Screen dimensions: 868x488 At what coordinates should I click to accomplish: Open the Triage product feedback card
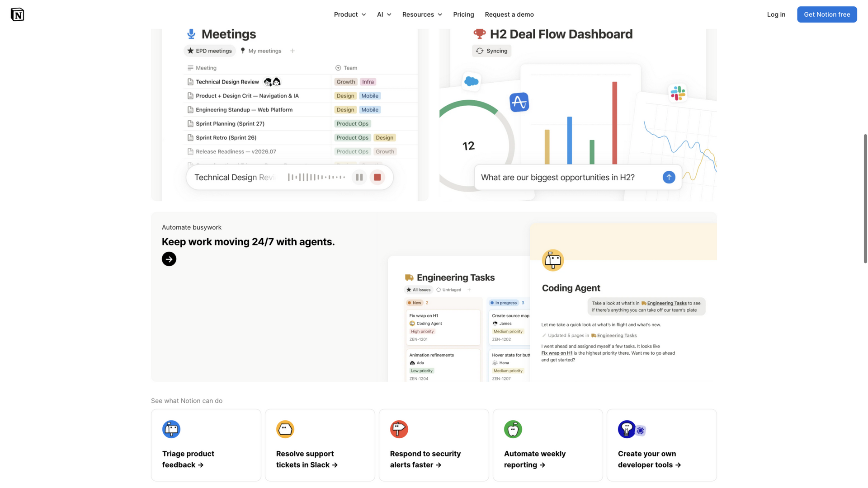tap(206, 445)
